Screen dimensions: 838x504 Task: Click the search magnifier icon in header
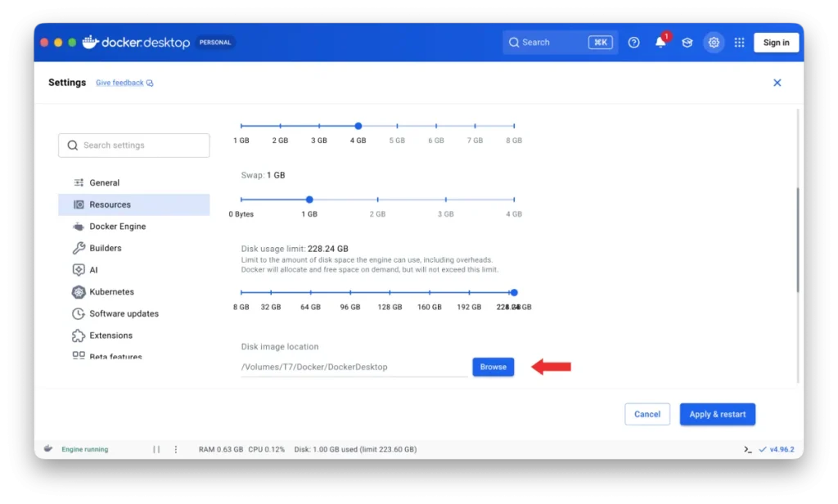(514, 43)
